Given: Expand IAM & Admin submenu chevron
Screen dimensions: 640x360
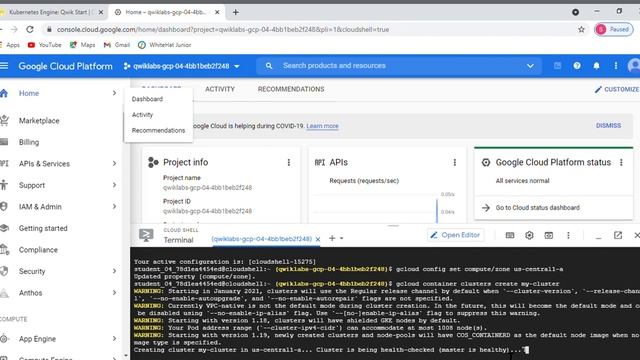Looking at the screenshot, I should pos(114,207).
